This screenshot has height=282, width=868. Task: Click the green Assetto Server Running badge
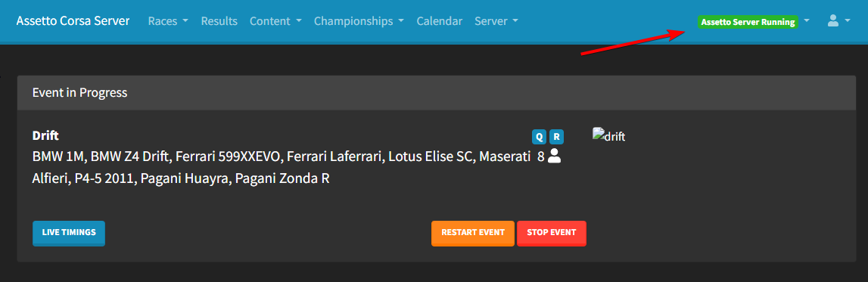tap(748, 22)
